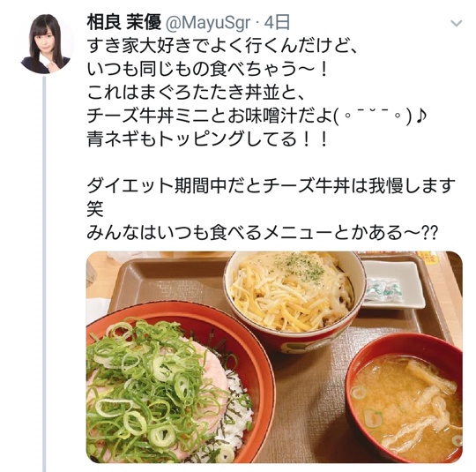Click the tweet line starting すき家大好き
The height and width of the screenshot is (472, 476).
221,47
